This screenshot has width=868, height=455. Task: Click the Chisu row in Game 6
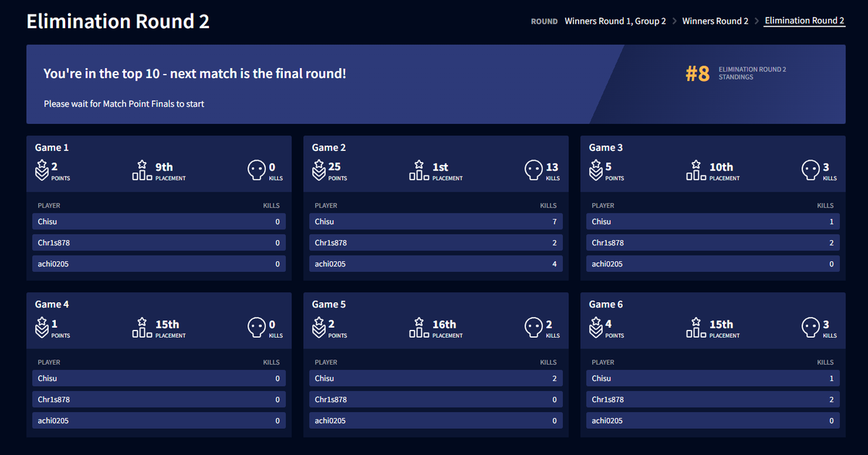point(712,378)
